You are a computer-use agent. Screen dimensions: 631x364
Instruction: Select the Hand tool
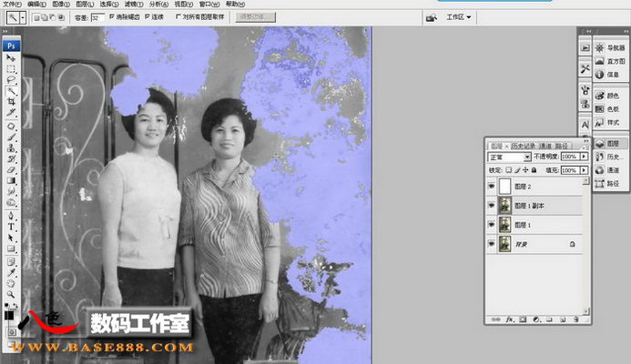(x=11, y=284)
